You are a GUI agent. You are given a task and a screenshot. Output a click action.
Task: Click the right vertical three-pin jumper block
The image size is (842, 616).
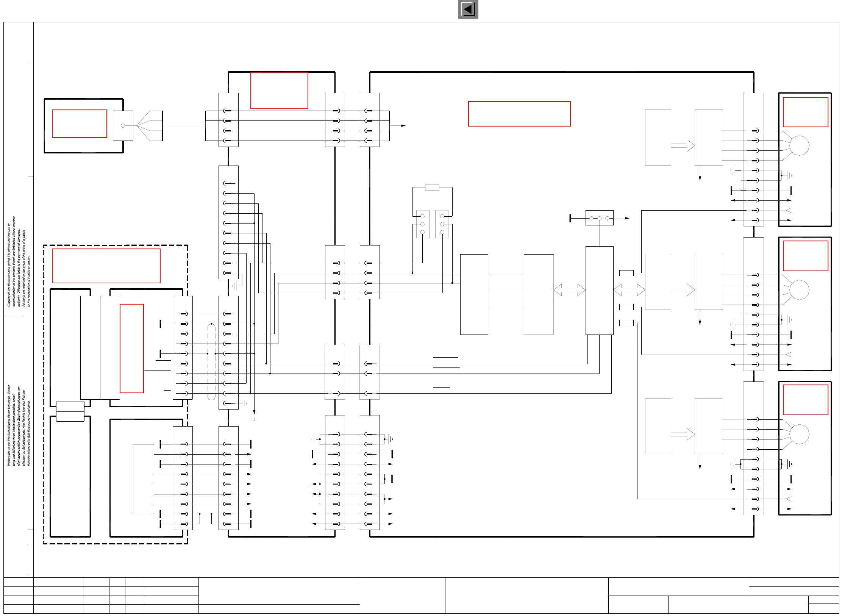pos(442,224)
